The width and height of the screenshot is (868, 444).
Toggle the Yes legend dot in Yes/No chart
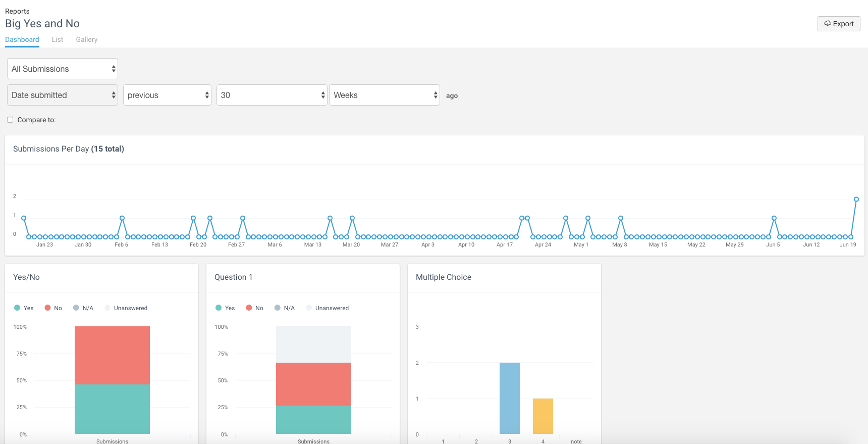click(x=17, y=308)
